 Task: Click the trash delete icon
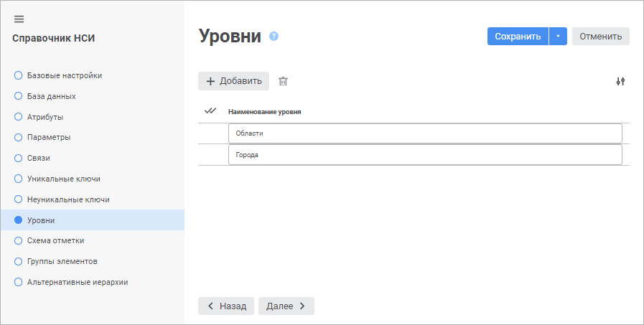pyautogui.click(x=283, y=81)
